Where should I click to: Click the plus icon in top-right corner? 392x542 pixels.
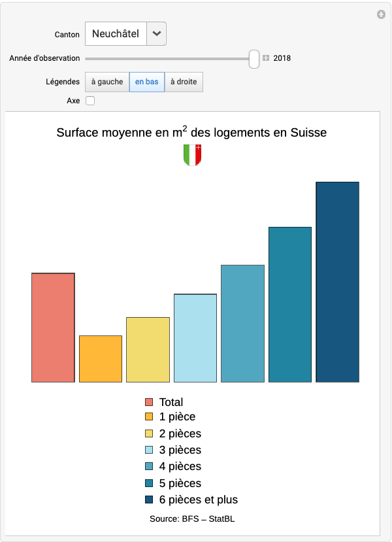381,14
